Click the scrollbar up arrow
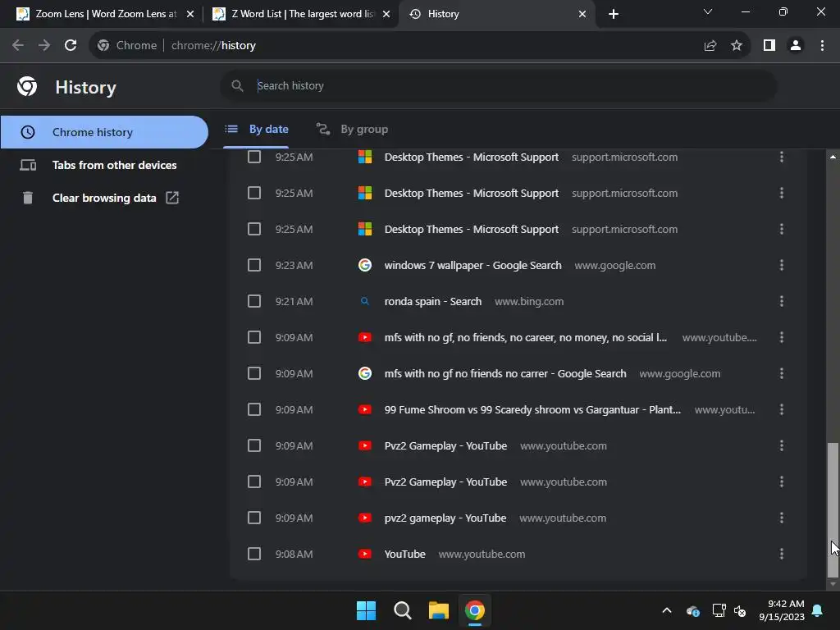 [x=833, y=157]
